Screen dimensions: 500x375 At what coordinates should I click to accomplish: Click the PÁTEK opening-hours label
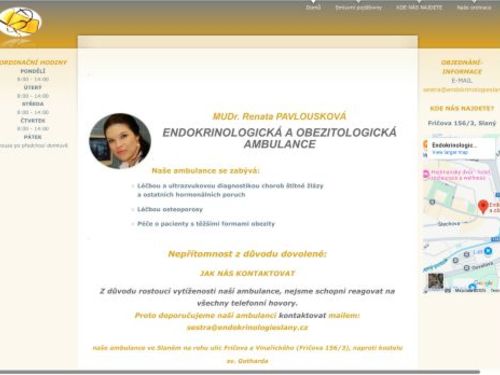coord(33,137)
